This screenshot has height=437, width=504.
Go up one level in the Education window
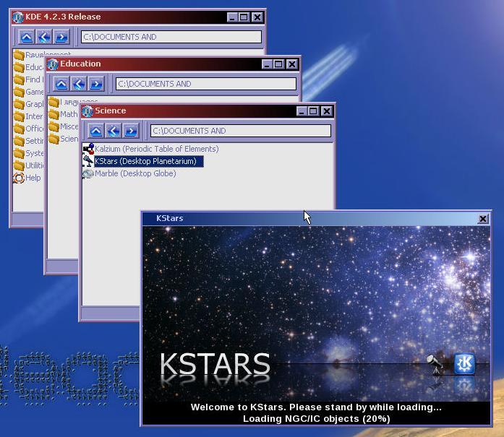pos(61,84)
